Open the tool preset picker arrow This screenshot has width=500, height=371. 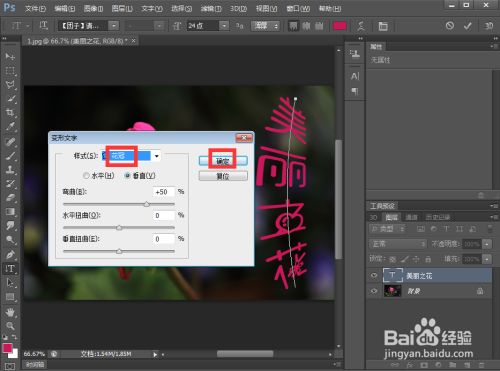tap(28, 26)
